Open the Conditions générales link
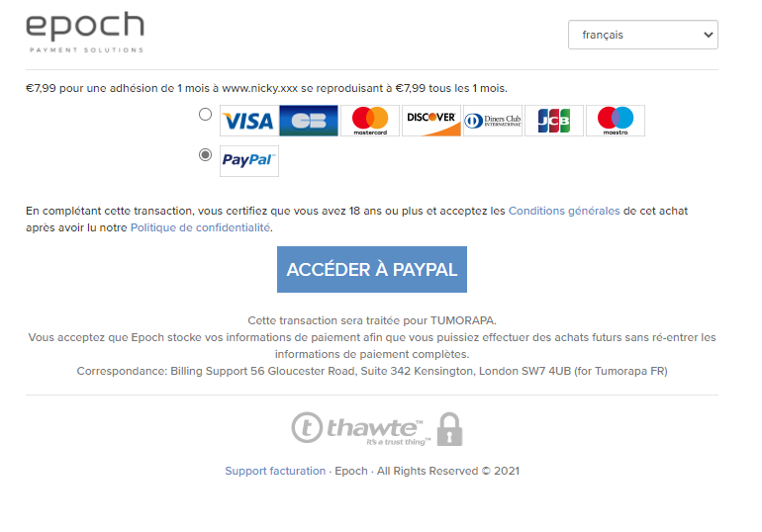This screenshot has height=532, width=762. (x=564, y=211)
